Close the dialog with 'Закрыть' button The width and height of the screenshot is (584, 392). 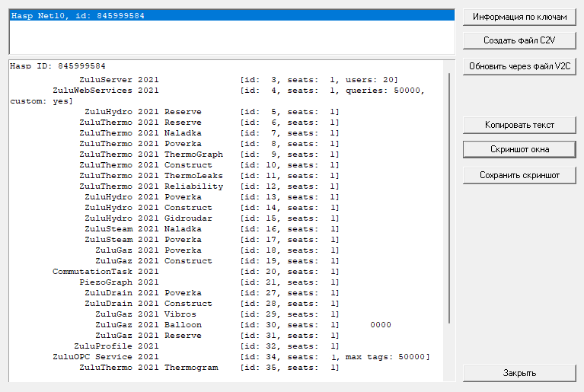pyautogui.click(x=519, y=373)
